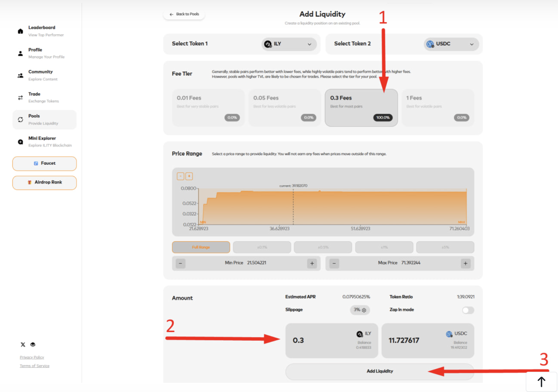558x392 pixels.
Task: Select the Full Range price preset
Action: pyautogui.click(x=201, y=247)
